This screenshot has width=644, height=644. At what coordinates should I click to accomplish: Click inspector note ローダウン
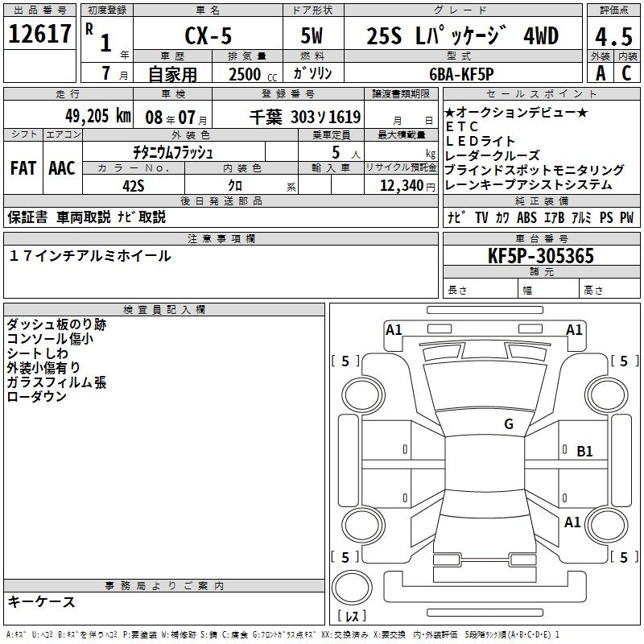(36, 396)
